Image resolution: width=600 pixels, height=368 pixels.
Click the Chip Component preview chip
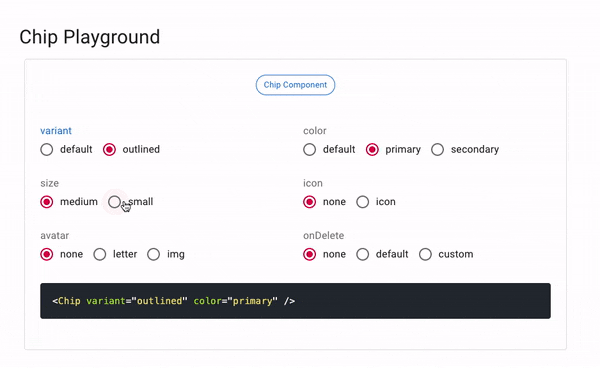tap(295, 85)
